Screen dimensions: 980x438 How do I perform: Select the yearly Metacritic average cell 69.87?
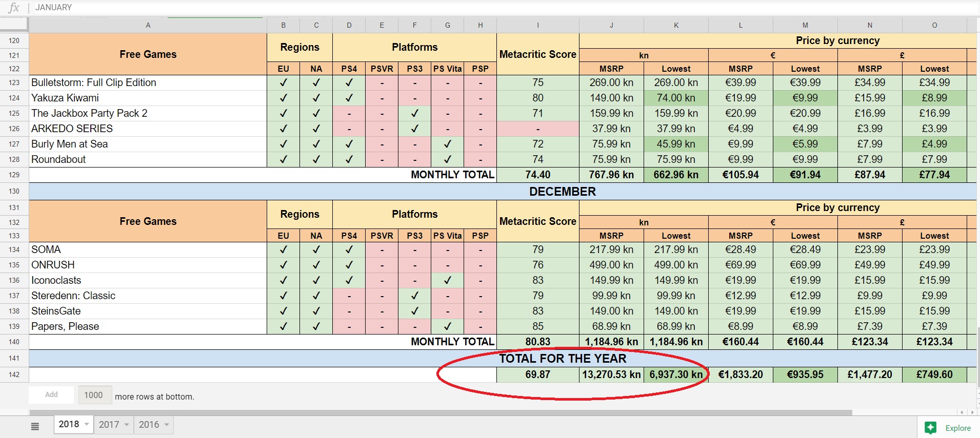pyautogui.click(x=537, y=374)
